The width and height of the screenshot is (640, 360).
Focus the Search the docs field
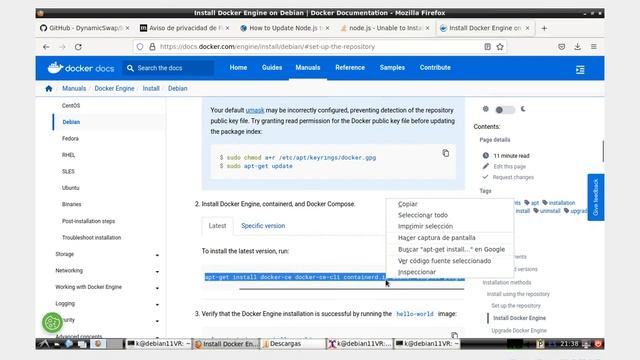(168, 68)
